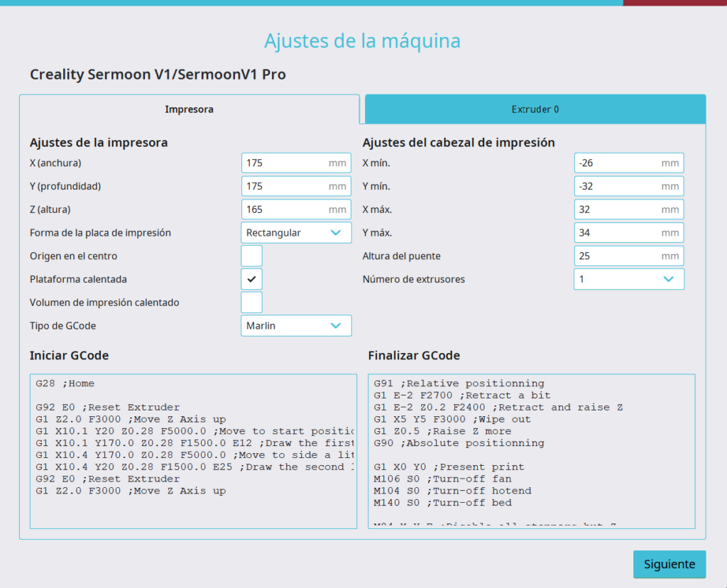This screenshot has width=727, height=588.
Task: Click the G28 ;Home line in start GCode
Action: (65, 383)
